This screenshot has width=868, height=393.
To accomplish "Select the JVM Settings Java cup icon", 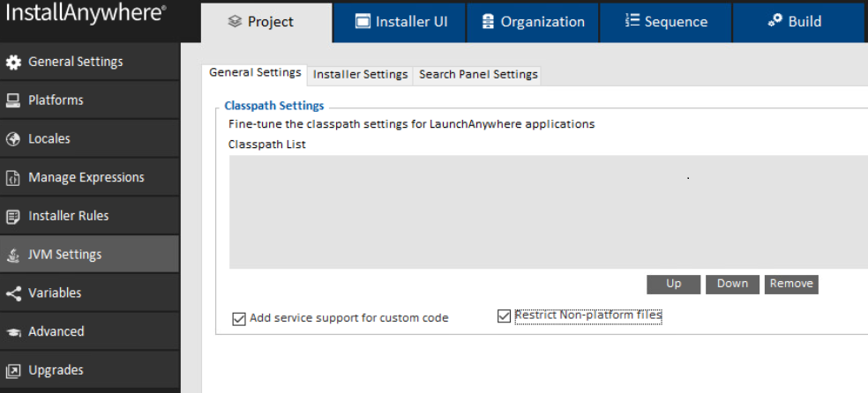I will (x=12, y=255).
